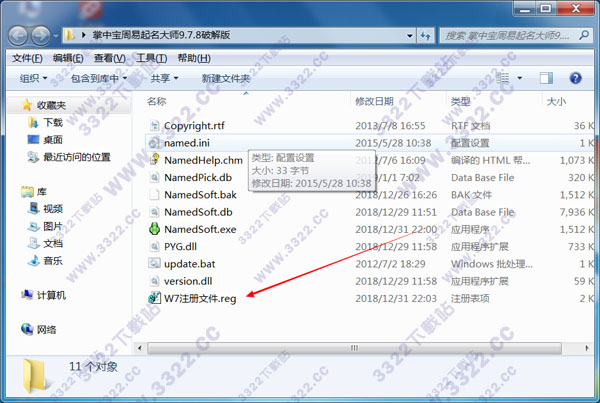
Task: Open the 帮助(H) menu
Action: click(194, 58)
